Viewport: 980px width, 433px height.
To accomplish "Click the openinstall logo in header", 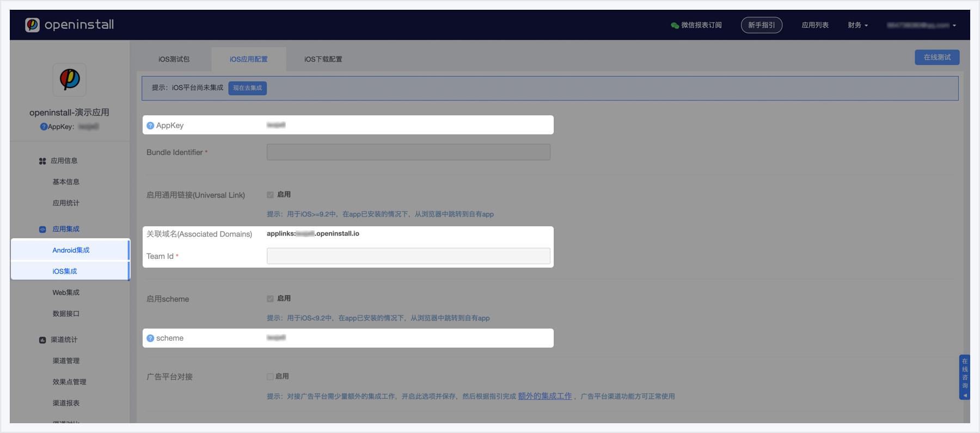I will [x=70, y=24].
